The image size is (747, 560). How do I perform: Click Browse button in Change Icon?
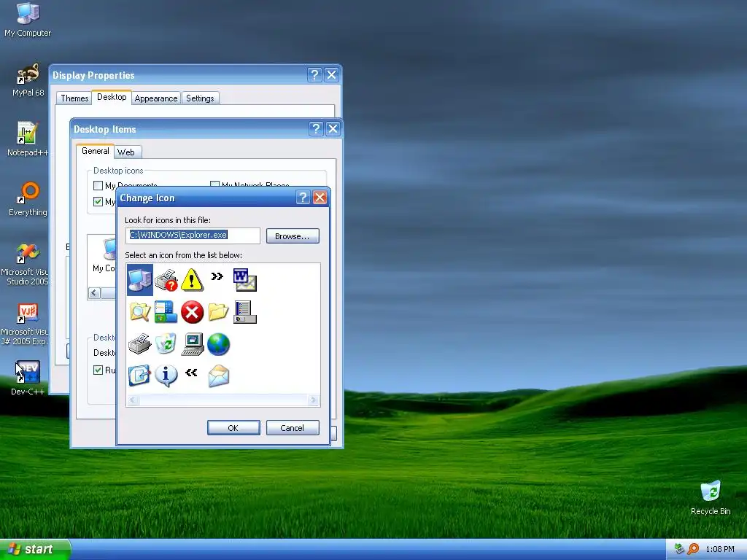293,236
